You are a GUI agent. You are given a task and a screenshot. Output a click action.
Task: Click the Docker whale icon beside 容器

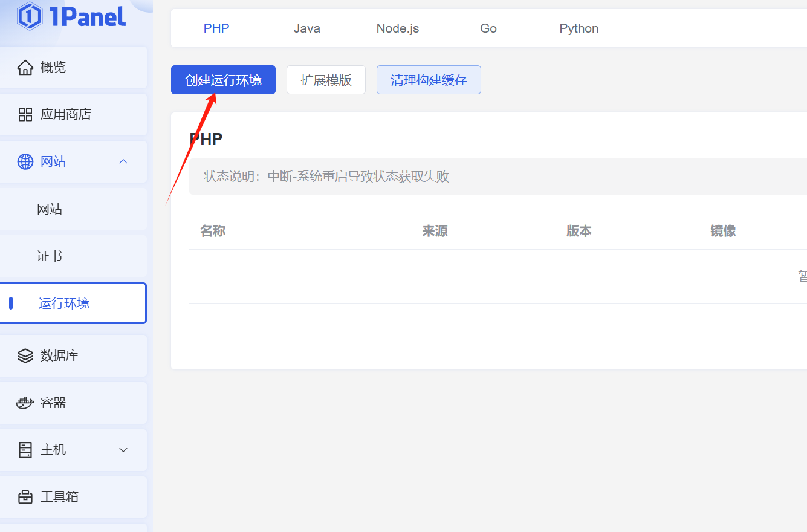pos(25,403)
